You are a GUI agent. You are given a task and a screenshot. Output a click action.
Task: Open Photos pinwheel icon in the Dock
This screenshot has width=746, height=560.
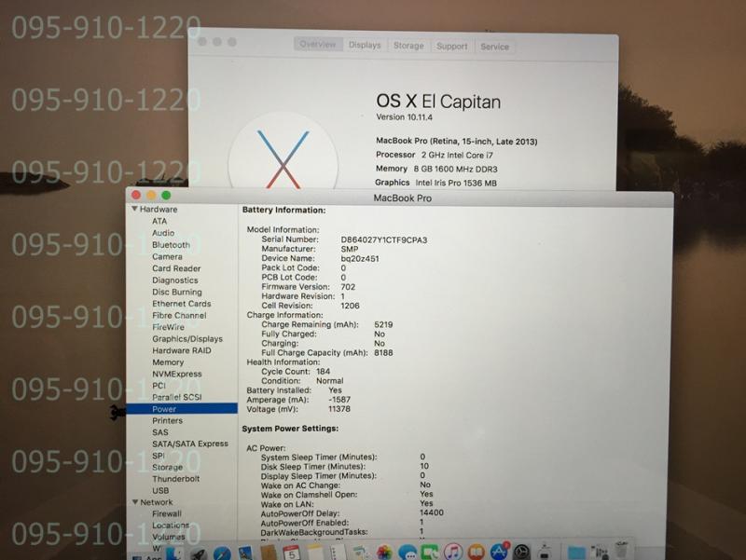tap(384, 553)
